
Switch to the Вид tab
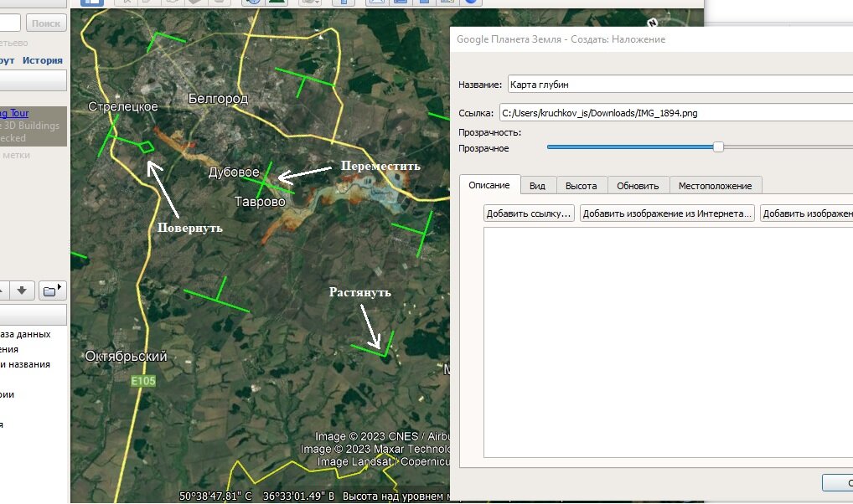537,186
